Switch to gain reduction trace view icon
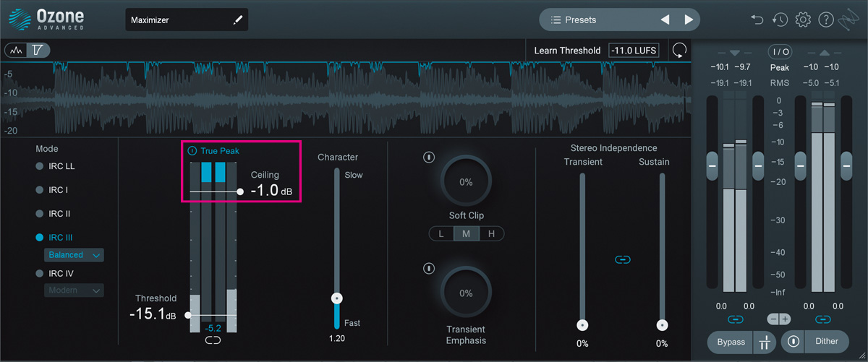The height and width of the screenshot is (362, 868). (38, 51)
